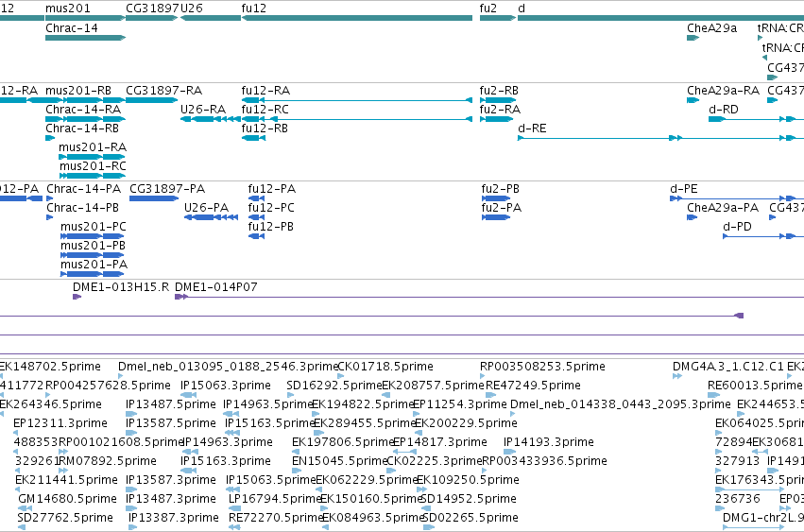Screen dimensions: 804x532
Task: Click the SD14952.5prime EST label
Action: click(469, 499)
